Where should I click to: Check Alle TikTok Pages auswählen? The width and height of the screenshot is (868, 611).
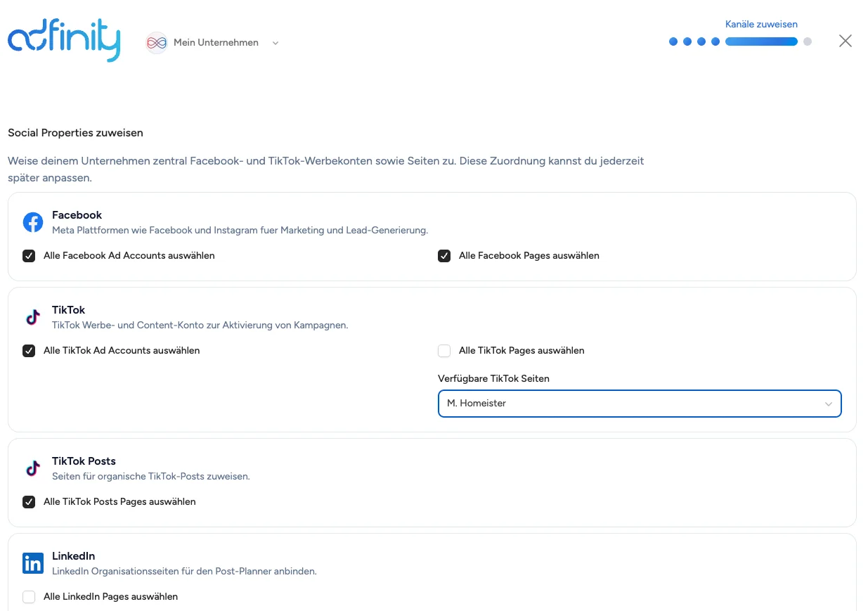point(444,351)
